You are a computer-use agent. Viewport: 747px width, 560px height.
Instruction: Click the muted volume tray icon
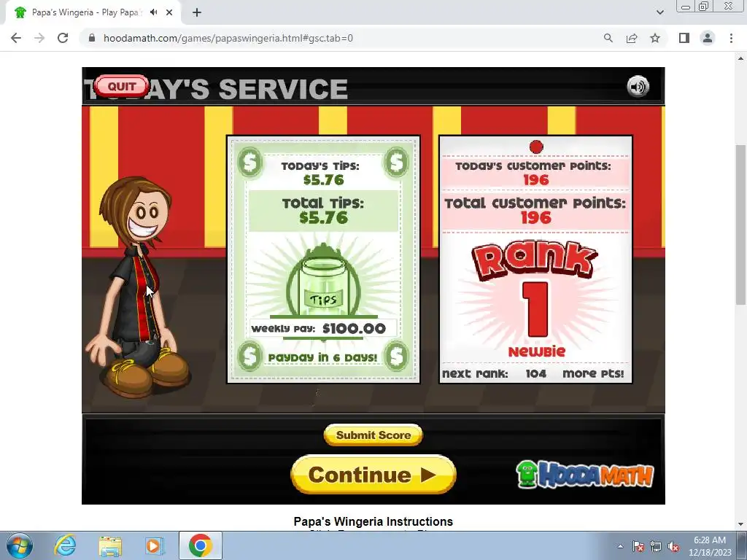tap(673, 546)
